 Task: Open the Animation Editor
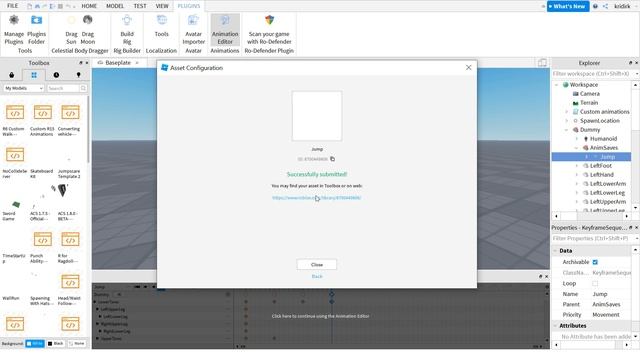point(225,29)
